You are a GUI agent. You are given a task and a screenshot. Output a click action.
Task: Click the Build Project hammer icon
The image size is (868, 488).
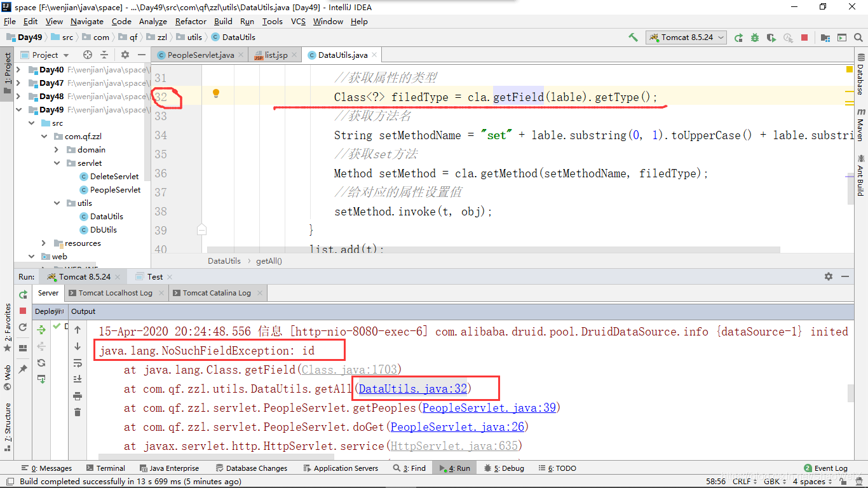coord(634,37)
